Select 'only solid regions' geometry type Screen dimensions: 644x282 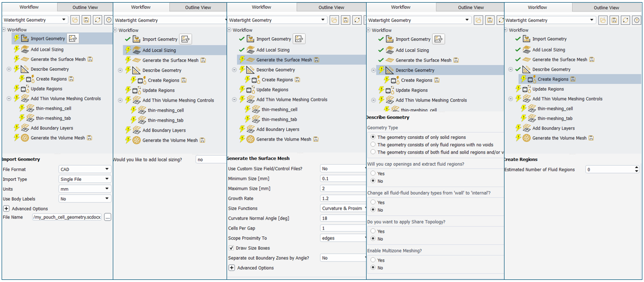pos(372,137)
